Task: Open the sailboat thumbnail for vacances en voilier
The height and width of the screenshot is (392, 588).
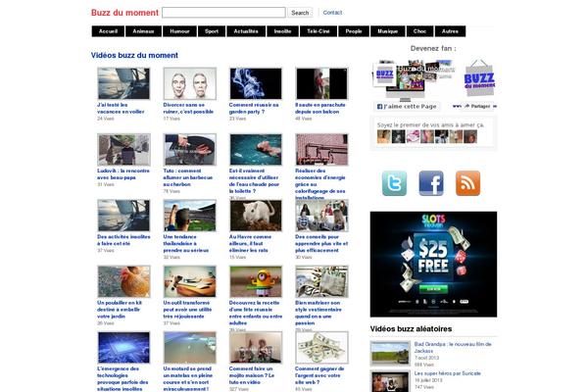Action: [123, 83]
